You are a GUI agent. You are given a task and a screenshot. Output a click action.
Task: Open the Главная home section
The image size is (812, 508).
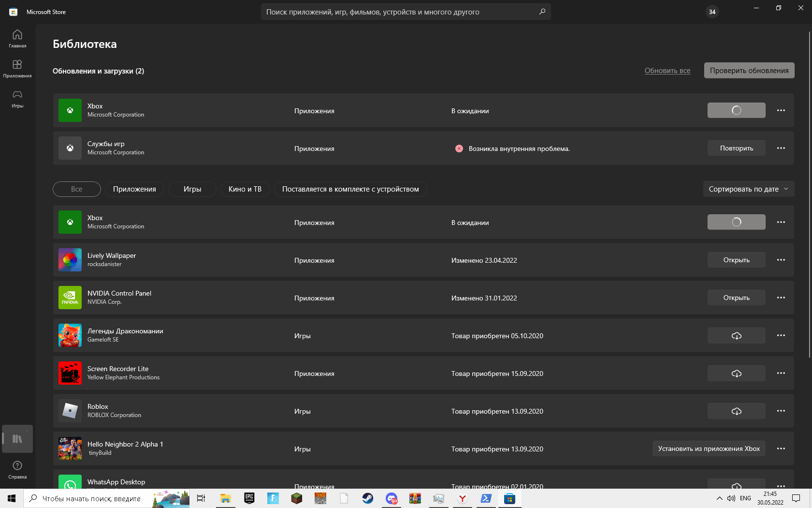click(17, 39)
